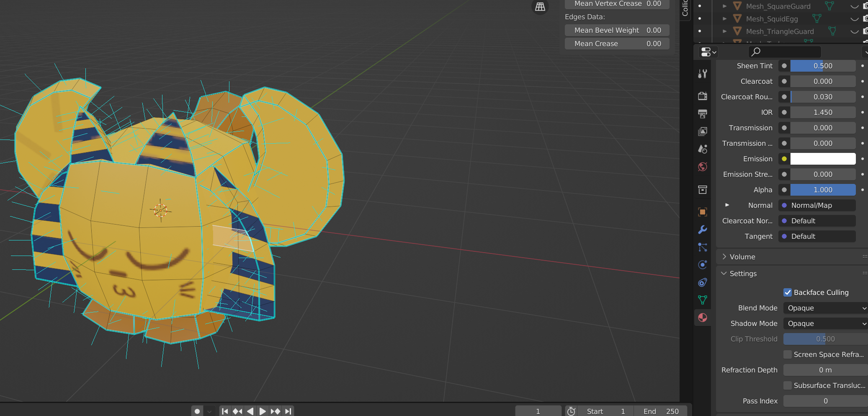Play the animation forward

[x=263, y=411]
